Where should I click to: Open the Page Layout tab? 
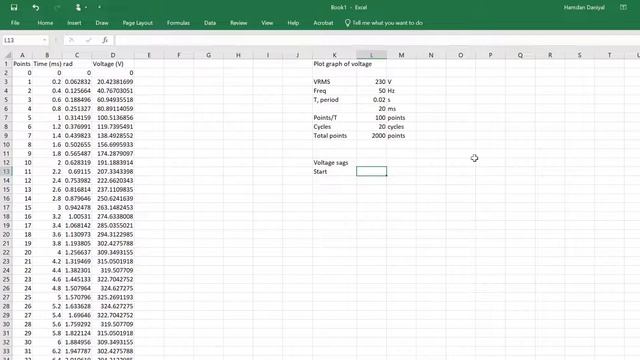(138, 23)
